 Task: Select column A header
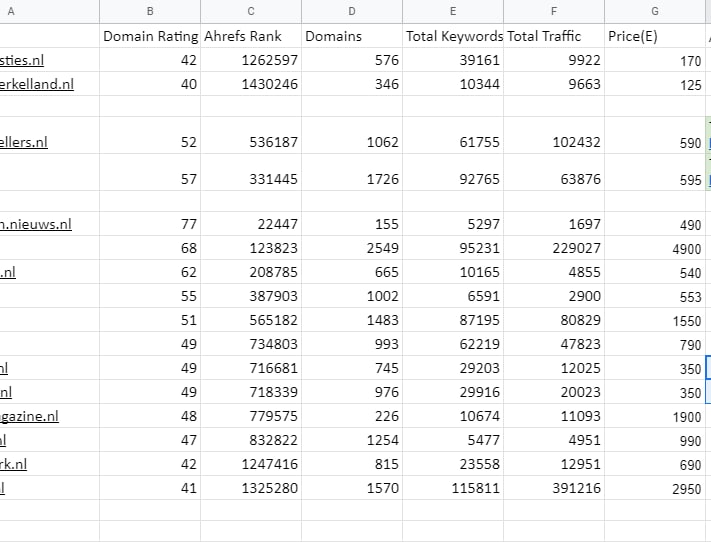[49, 11]
